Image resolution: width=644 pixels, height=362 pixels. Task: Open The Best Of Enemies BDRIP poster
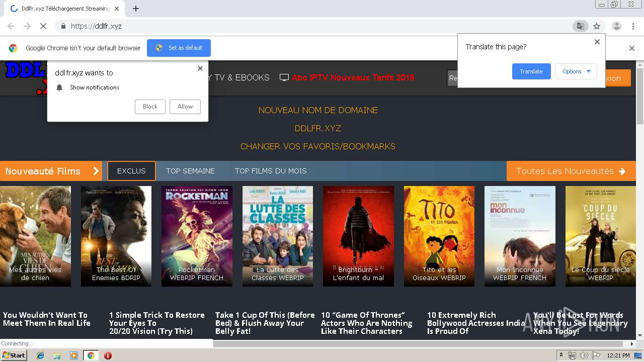tap(116, 236)
